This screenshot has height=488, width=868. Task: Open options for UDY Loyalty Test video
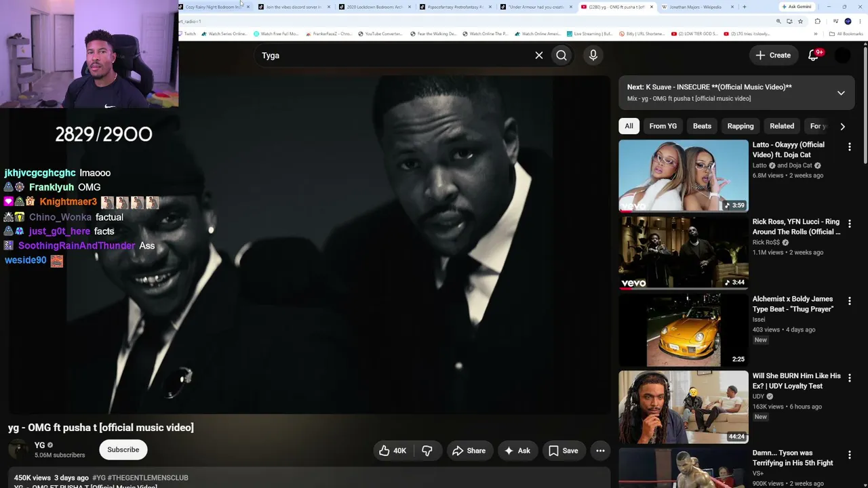(849, 378)
